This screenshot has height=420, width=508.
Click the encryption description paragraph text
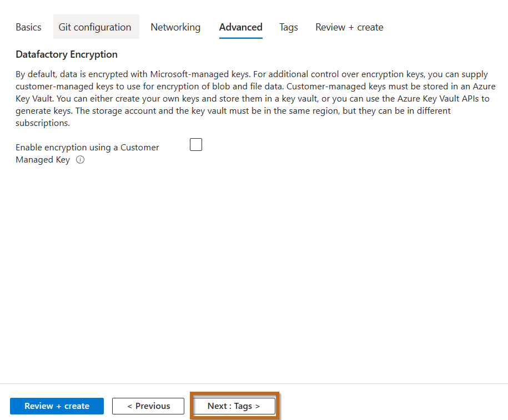(x=255, y=98)
